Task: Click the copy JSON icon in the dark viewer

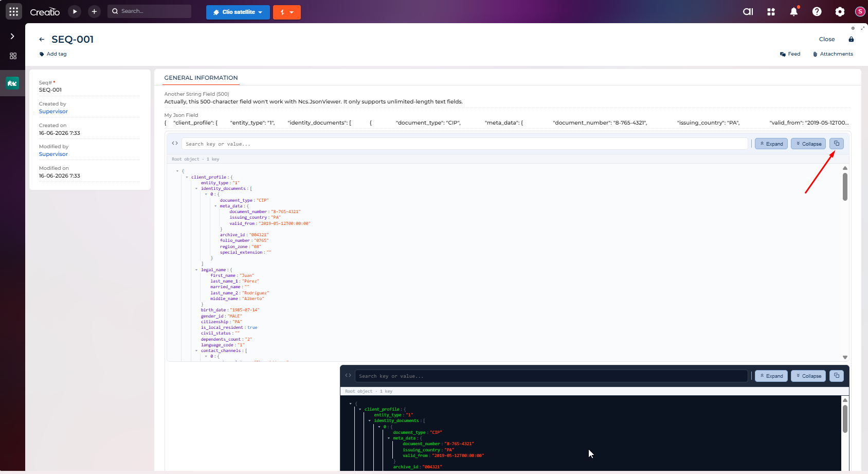Action: [837, 376]
